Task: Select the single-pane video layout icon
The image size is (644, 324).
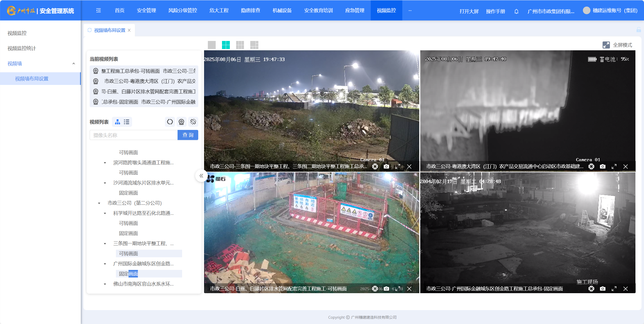Action: [212, 45]
